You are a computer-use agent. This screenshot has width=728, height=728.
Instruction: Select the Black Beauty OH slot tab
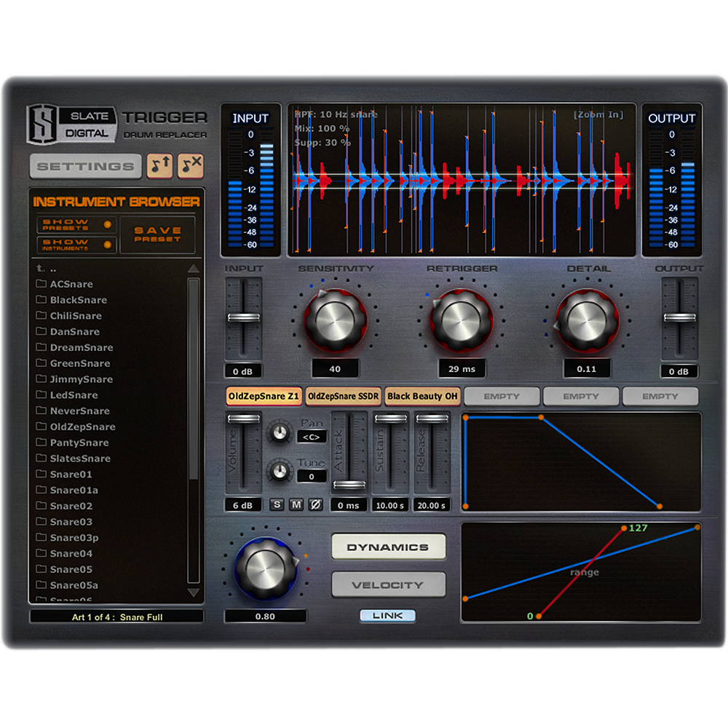click(422, 397)
